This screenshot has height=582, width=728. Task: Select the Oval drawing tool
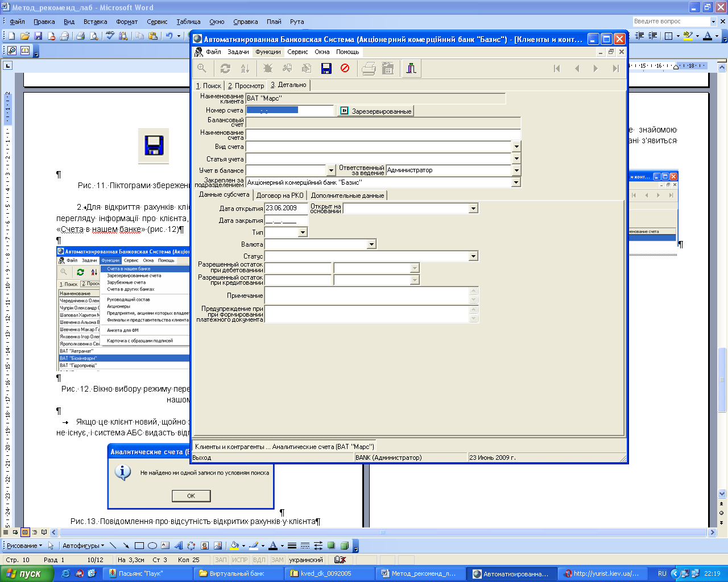pos(152,546)
